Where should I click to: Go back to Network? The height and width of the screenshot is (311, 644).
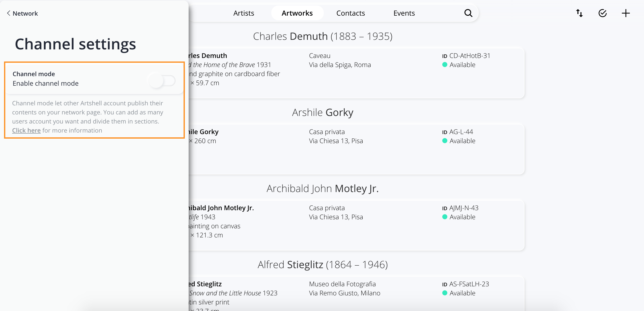tap(22, 13)
